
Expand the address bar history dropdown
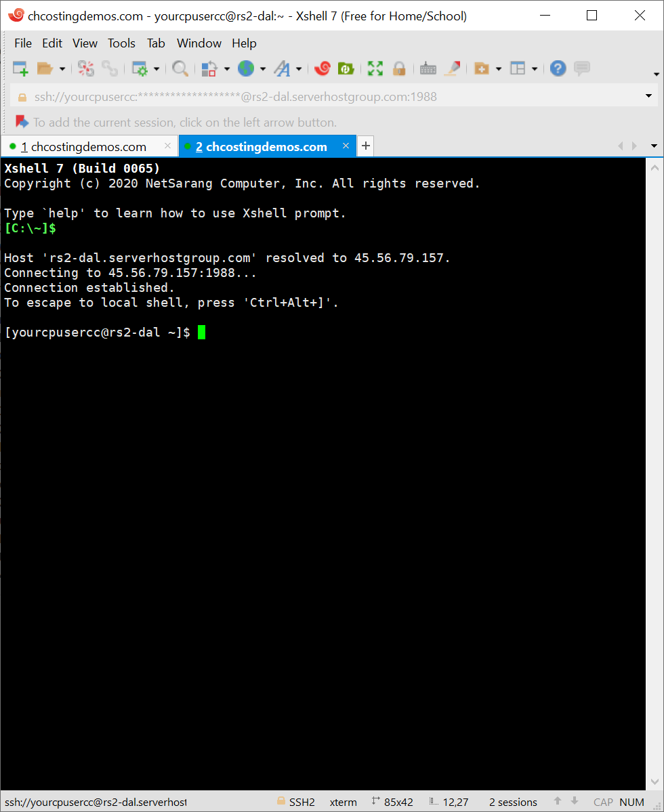[648, 97]
